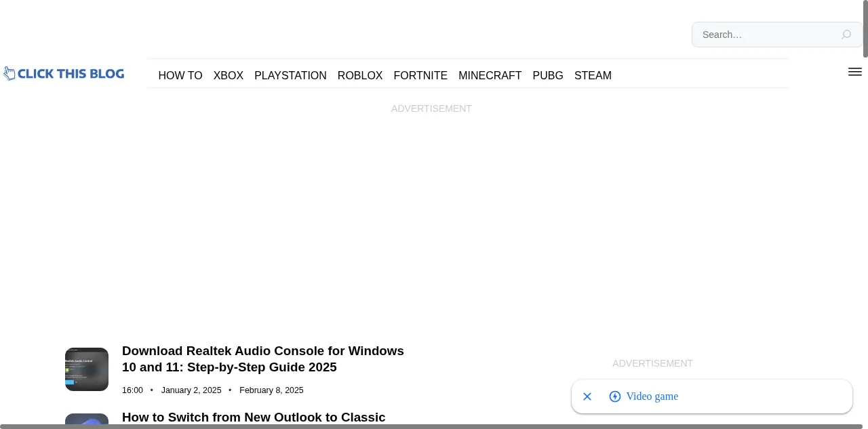
Task: Click the vertical scrollbar thumb
Action: pos(865,30)
